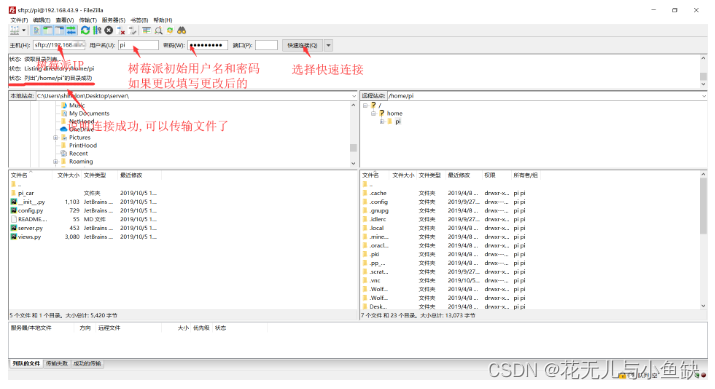Select .cache folder in remote list
This screenshot has height=389, width=715.
click(x=378, y=193)
